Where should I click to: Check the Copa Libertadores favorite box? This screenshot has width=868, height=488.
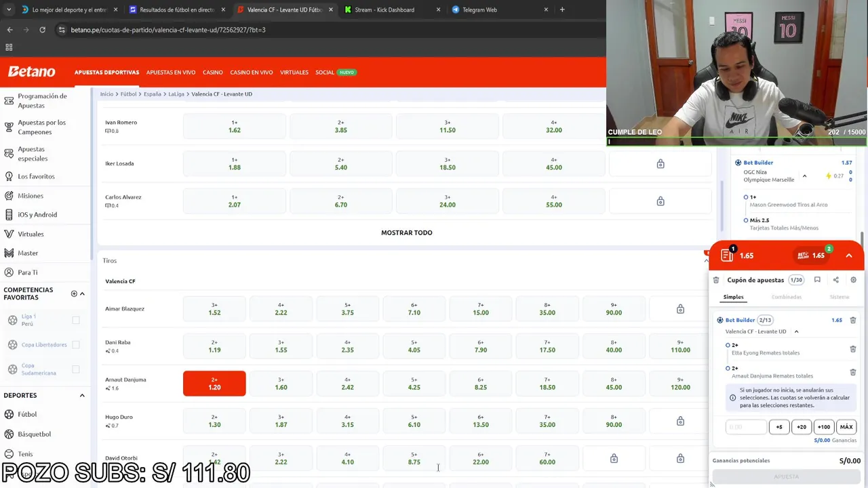coord(76,344)
